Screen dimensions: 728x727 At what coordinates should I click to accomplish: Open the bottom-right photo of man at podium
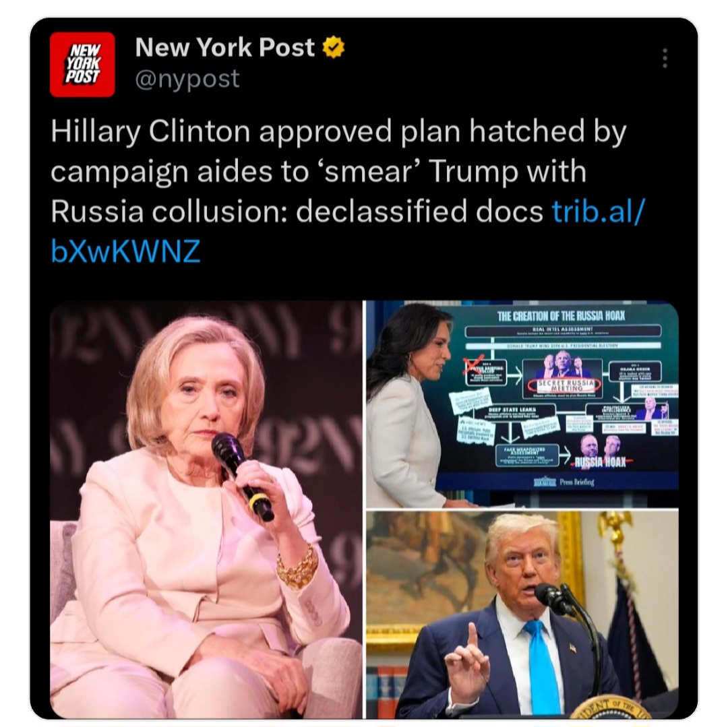[x=522, y=615]
